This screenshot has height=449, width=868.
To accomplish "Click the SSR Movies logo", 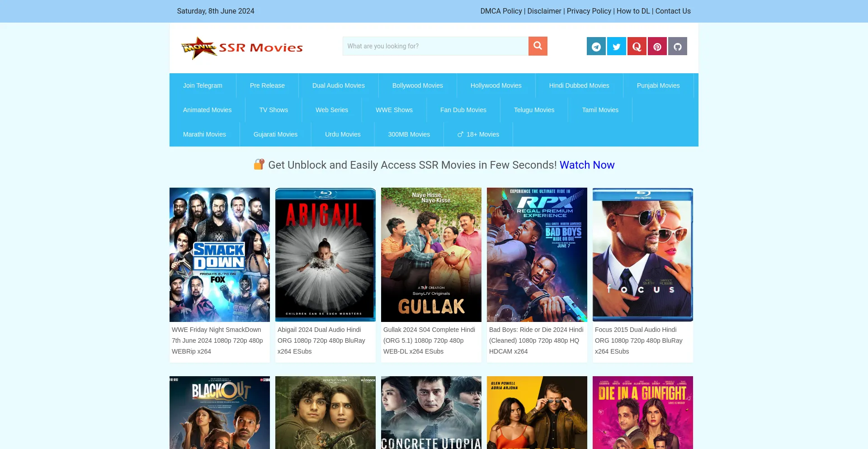I will pyautogui.click(x=242, y=47).
